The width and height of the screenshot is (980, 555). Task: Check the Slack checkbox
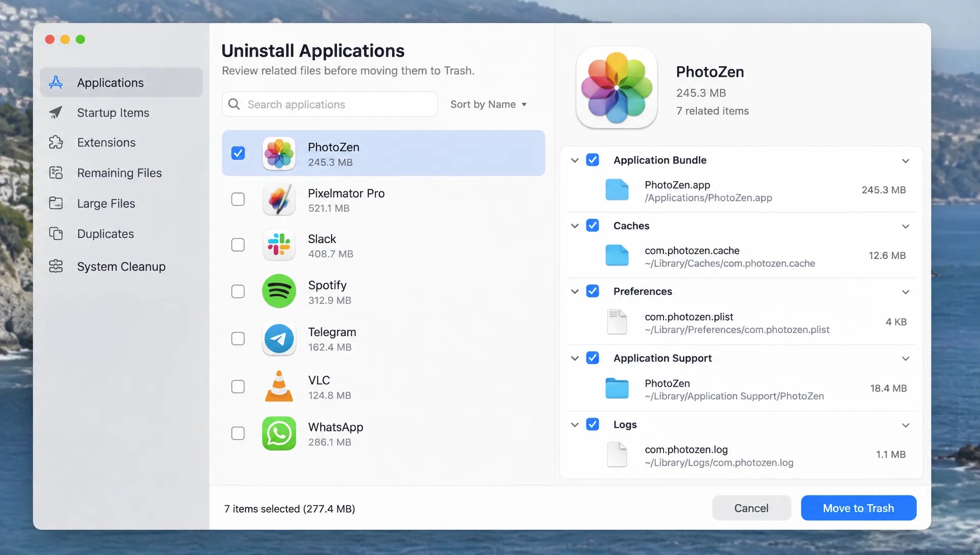(x=238, y=245)
